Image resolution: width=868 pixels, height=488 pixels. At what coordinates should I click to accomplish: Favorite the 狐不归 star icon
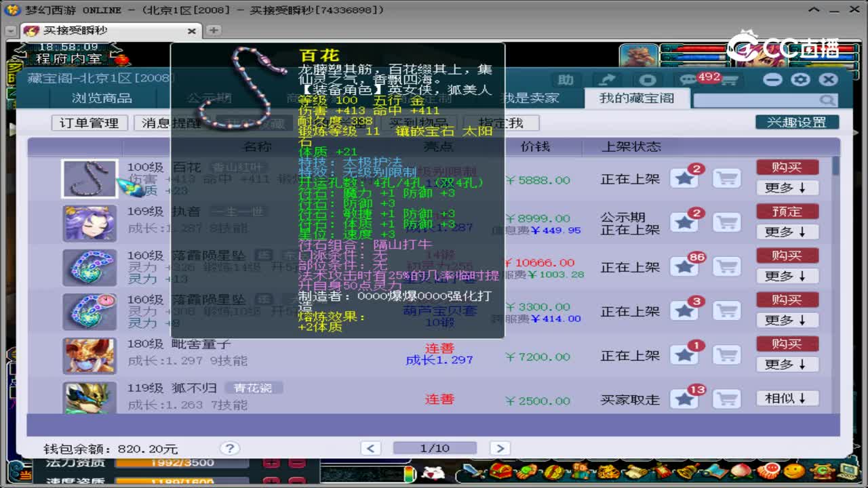[x=684, y=399]
